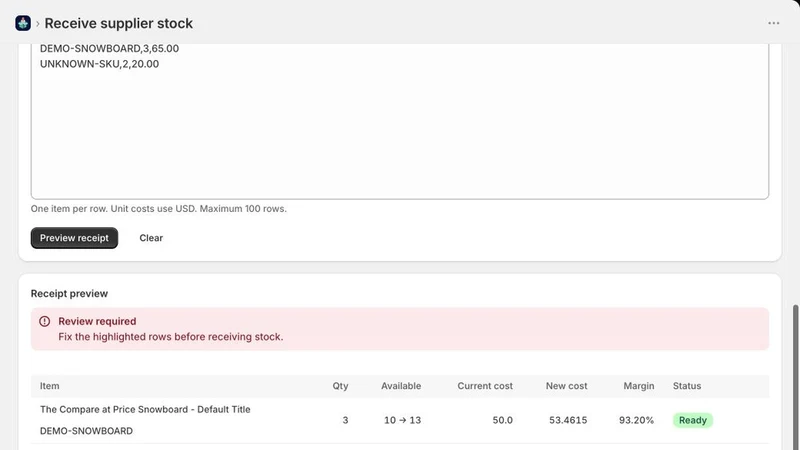The height and width of the screenshot is (450, 800).
Task: Click the quantity value 3
Action: (x=345, y=420)
